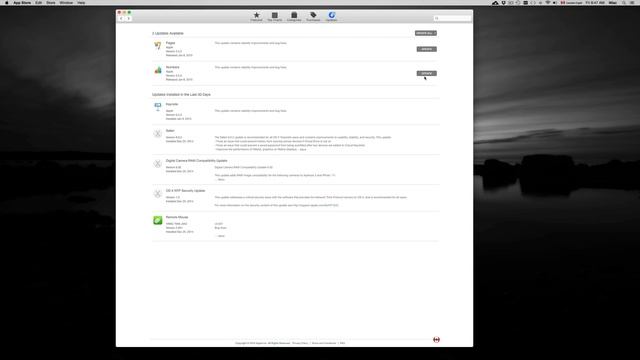
Task: Open the Help menu
Action: click(81, 3)
